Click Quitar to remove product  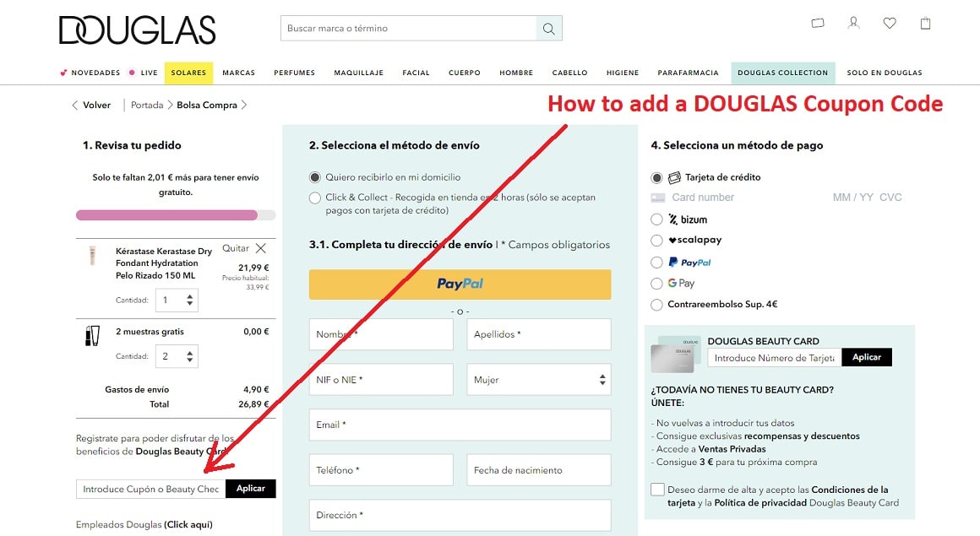[x=236, y=248]
